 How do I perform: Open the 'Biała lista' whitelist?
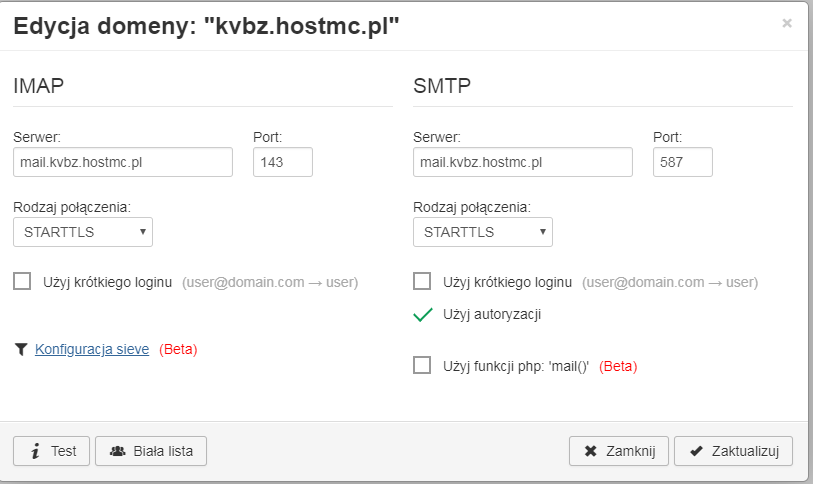click(x=151, y=451)
